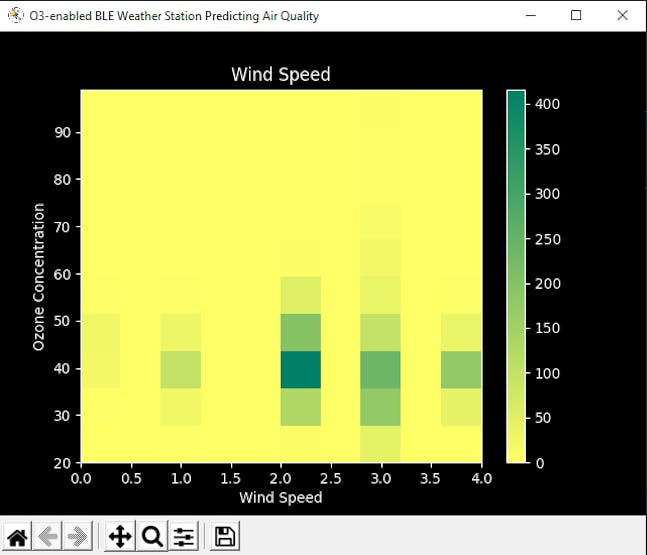Screen dimensions: 647x555
Task: Go back to previous view arrow
Action: coord(47,536)
